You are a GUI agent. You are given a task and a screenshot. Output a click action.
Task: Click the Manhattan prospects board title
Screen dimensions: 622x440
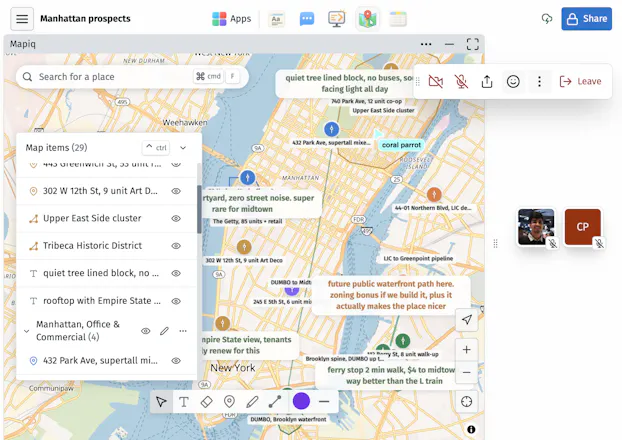(x=85, y=19)
